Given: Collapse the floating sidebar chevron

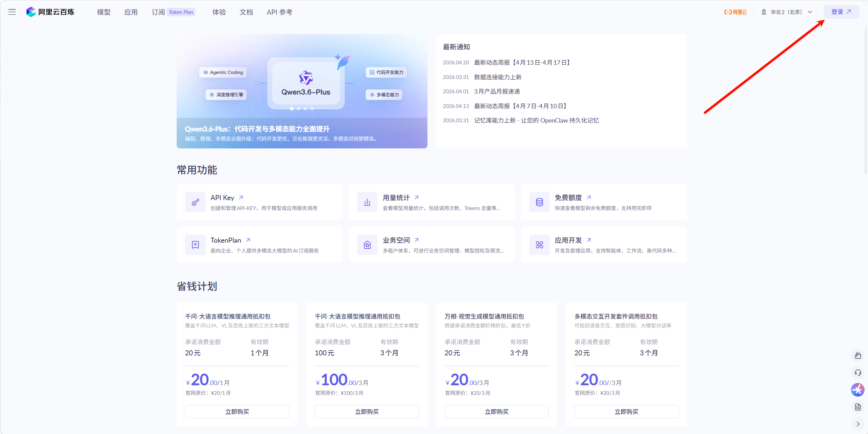Looking at the screenshot, I should click(x=858, y=424).
